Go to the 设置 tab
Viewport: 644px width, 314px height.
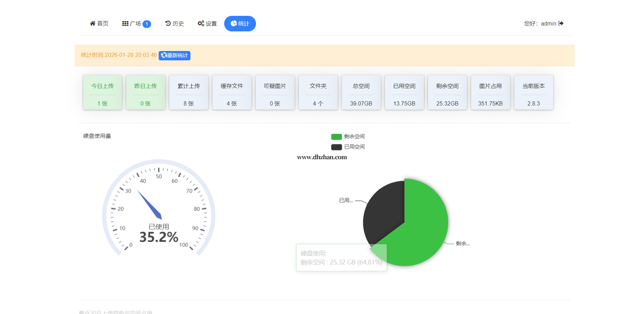pos(207,23)
